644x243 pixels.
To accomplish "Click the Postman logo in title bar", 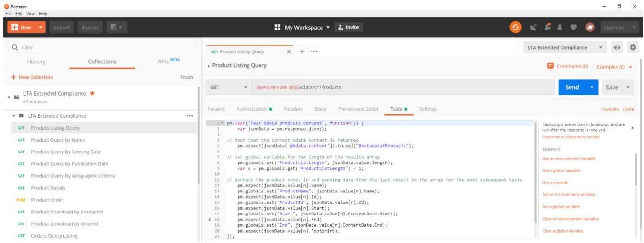I will (6, 7).
